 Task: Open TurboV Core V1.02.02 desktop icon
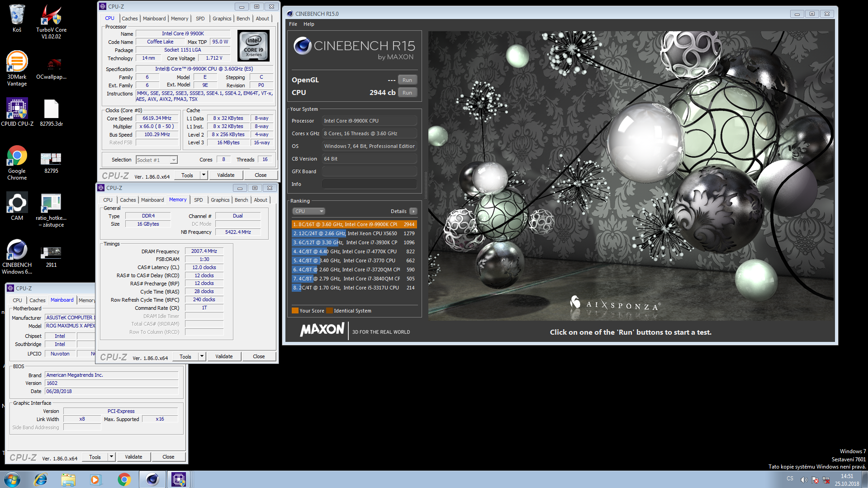click(x=51, y=21)
